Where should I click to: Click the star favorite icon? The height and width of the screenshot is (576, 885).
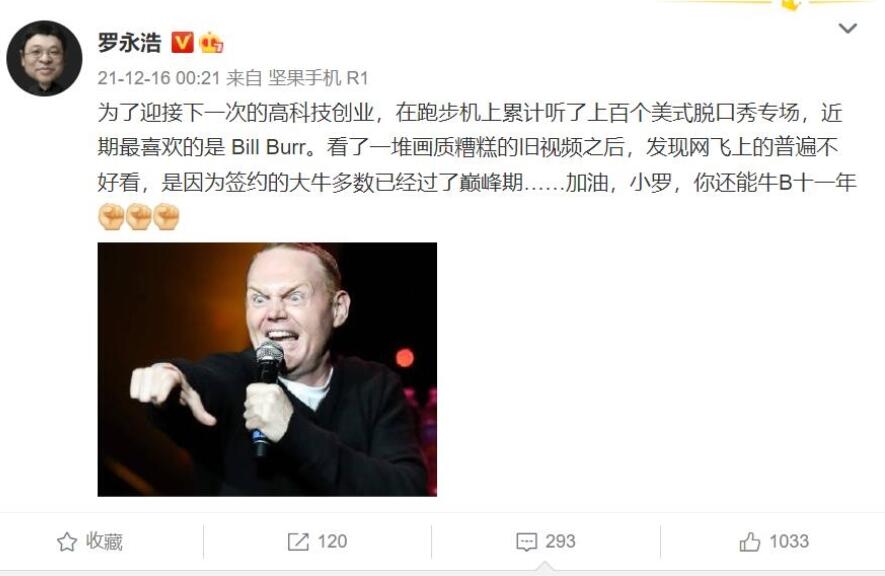[67, 542]
